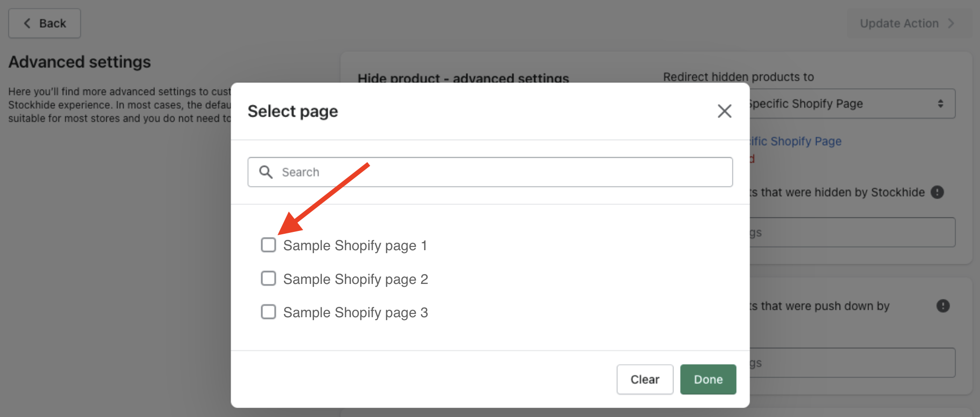Open the blue Shopify Page link
Image resolution: width=980 pixels, height=417 pixels.
pos(796,141)
